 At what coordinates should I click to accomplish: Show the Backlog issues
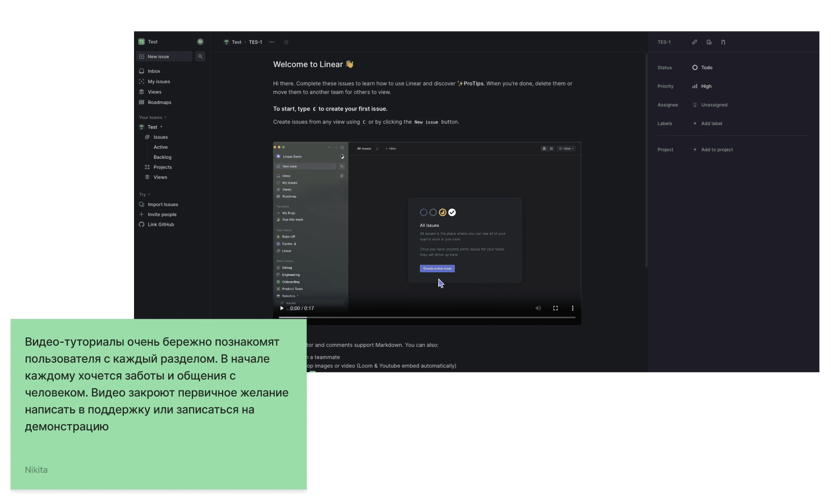163,157
